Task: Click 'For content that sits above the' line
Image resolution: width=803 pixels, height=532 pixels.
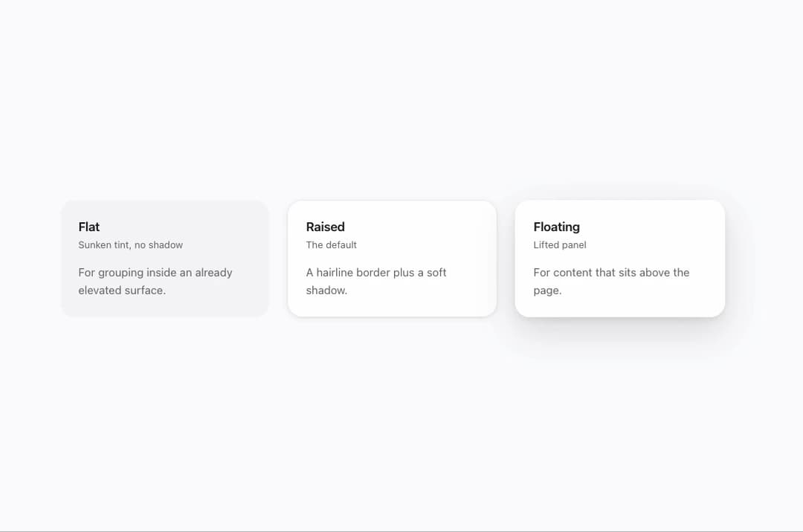Action: point(611,273)
